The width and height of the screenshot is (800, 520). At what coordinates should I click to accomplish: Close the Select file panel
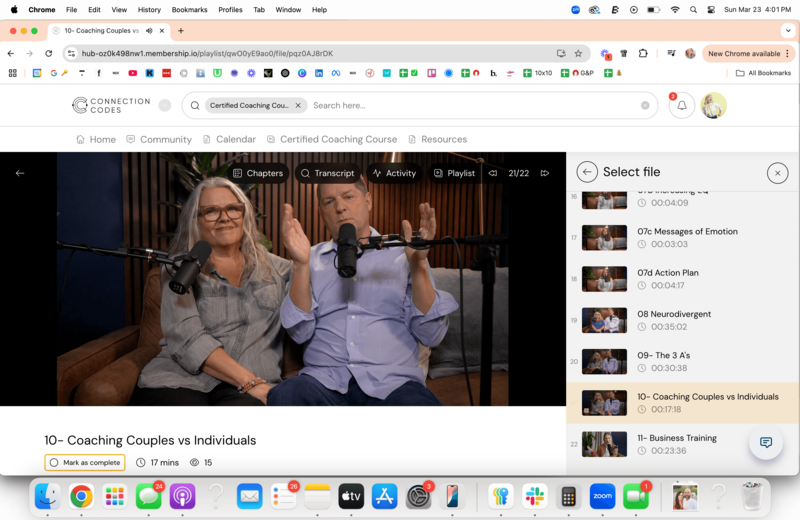click(777, 173)
